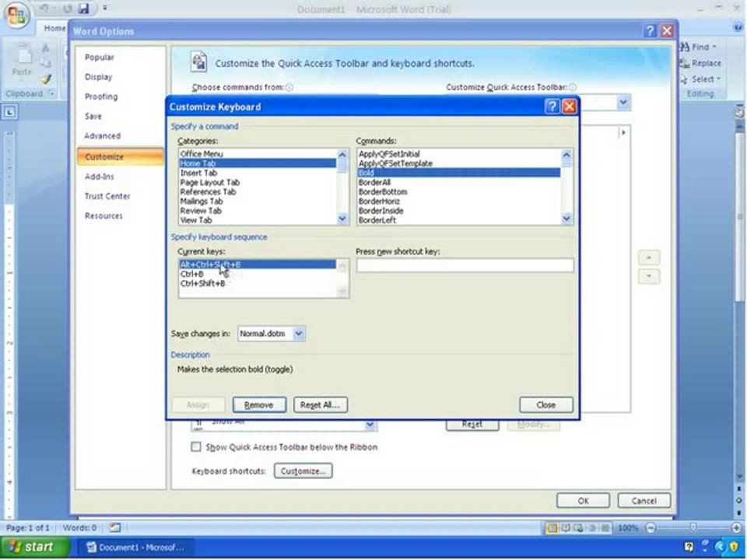Click the Replace icon in Editing group
The height and width of the screenshot is (560, 747).
685,63
